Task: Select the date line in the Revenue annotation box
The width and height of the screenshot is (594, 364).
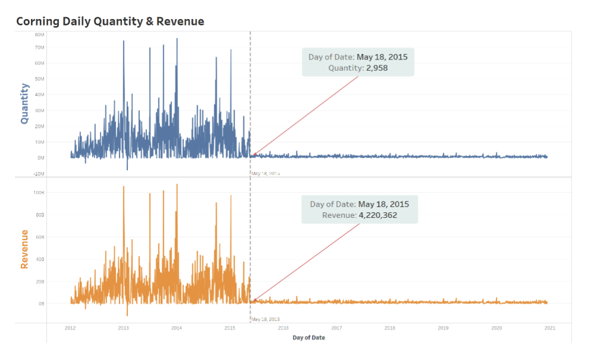Action: pos(359,205)
